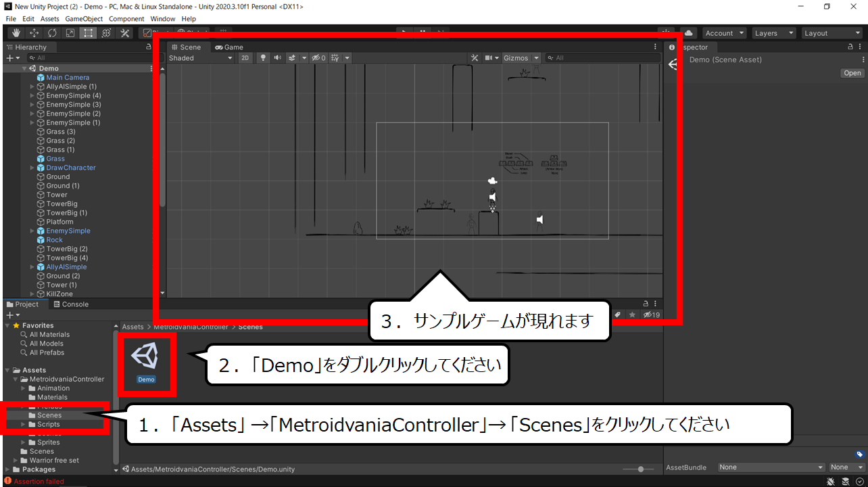Screen dimensions: 868x487
Task: Toggle the Hierarchy panel lock icon
Action: [149, 47]
